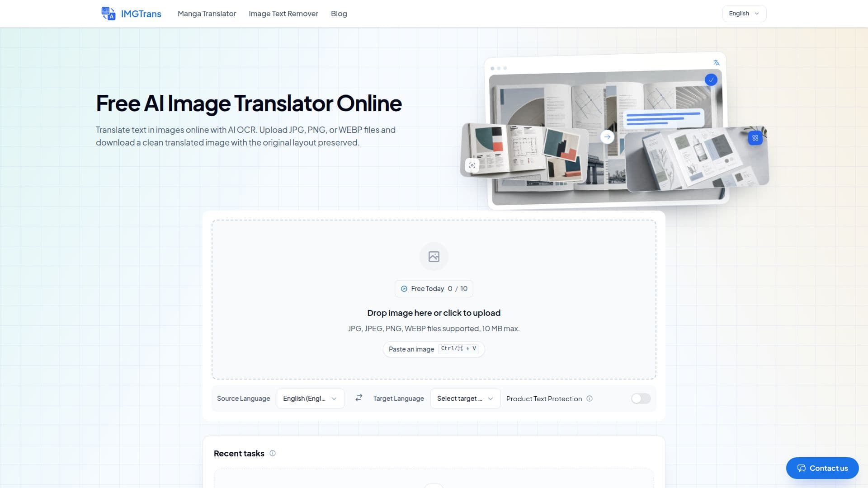The image size is (868, 488).
Task: Go to Image Text Remover
Action: (x=283, y=14)
